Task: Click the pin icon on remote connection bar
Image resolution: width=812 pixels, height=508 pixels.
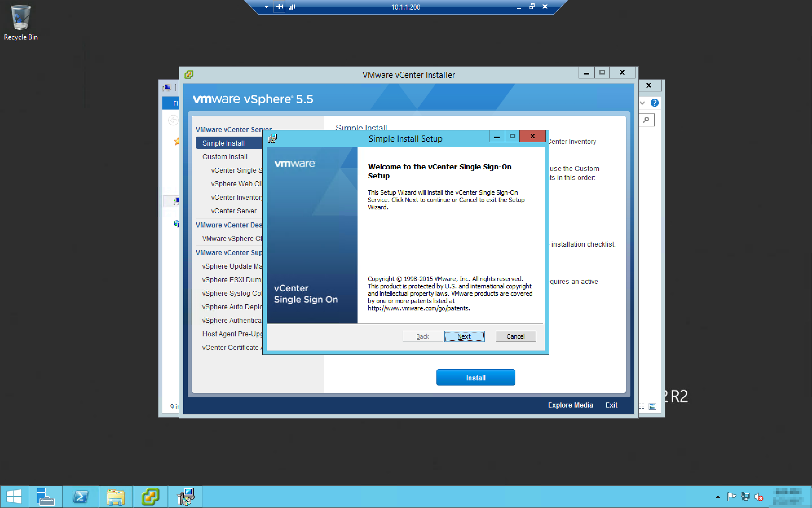Action: pos(279,7)
